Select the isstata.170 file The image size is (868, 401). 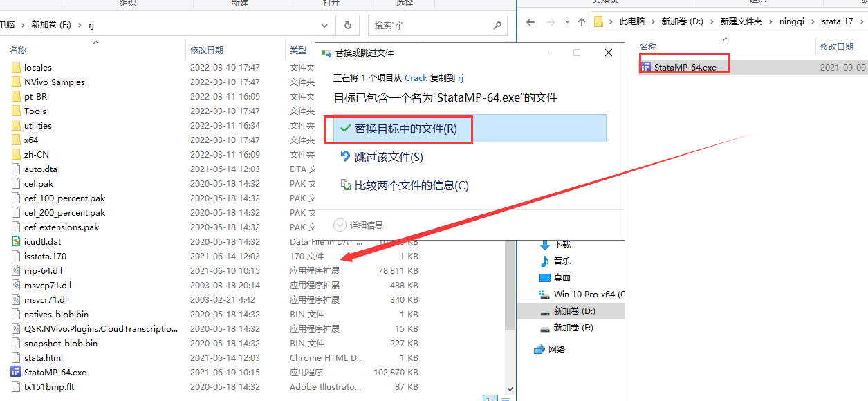pyautogui.click(x=45, y=256)
